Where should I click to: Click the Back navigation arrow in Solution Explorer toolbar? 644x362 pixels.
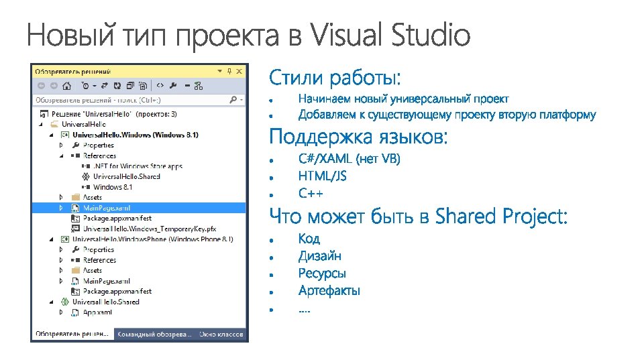[41, 86]
